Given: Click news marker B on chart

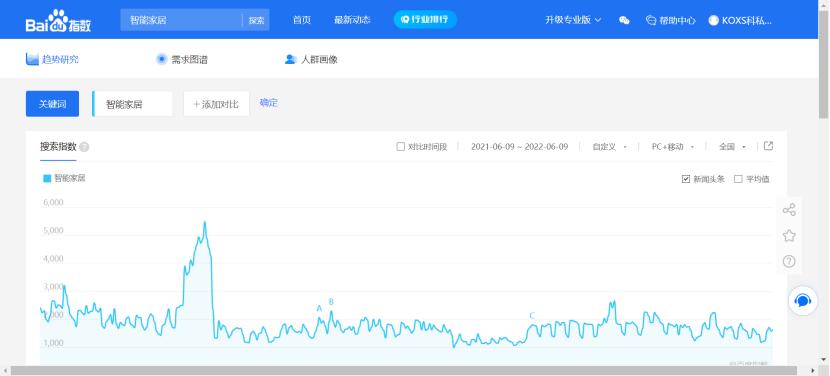Looking at the screenshot, I should click(x=331, y=302).
